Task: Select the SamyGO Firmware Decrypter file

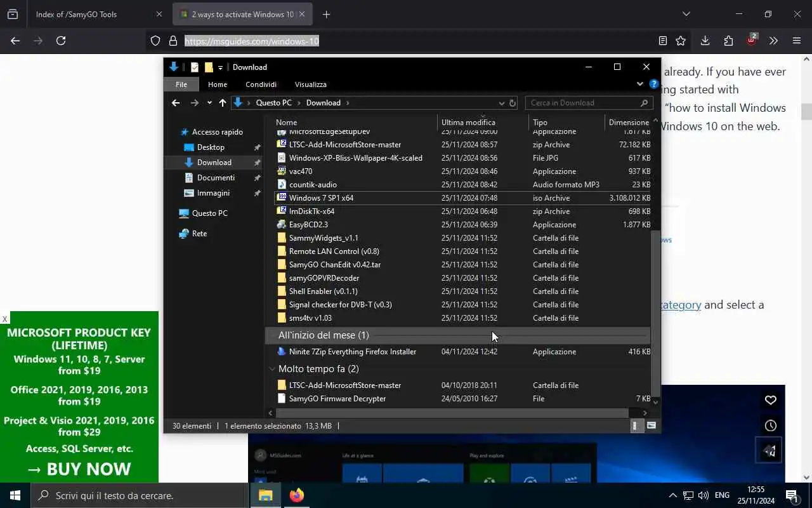Action: [x=463, y=399]
